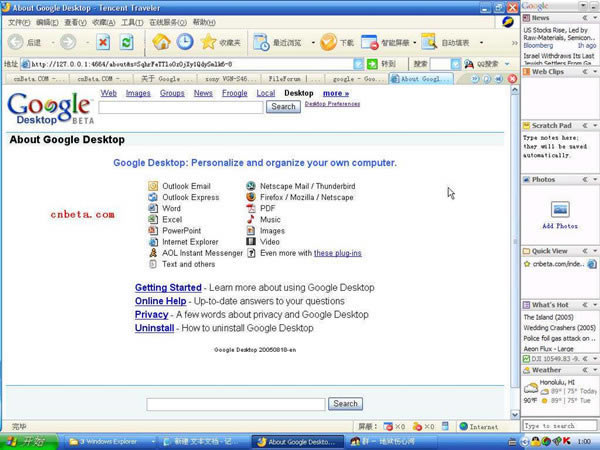This screenshot has width=600, height=450.
Task: Open the address bar dropdown arrow
Action: click(358, 64)
